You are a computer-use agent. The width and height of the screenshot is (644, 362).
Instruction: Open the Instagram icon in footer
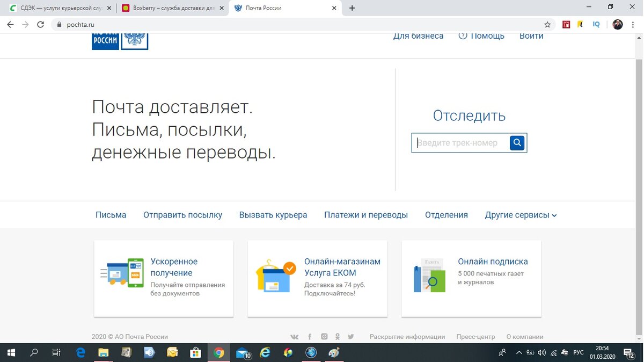(x=324, y=336)
